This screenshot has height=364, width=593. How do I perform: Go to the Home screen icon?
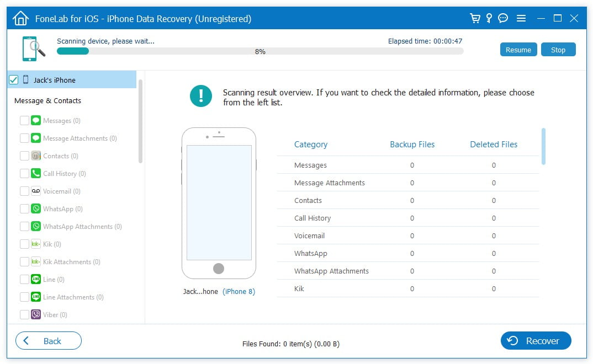click(x=20, y=18)
